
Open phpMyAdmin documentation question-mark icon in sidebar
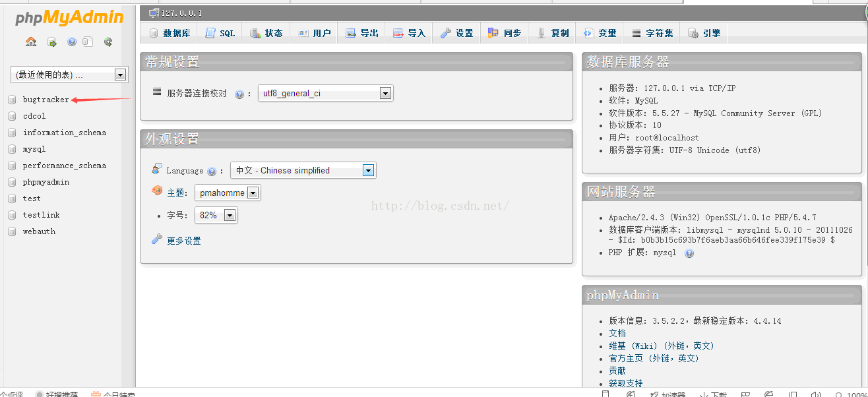pos(71,42)
